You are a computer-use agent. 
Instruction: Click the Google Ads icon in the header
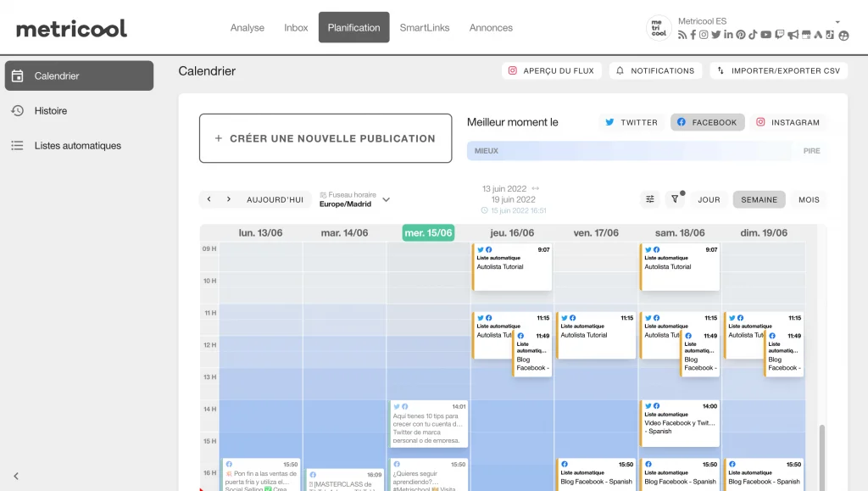click(x=818, y=35)
